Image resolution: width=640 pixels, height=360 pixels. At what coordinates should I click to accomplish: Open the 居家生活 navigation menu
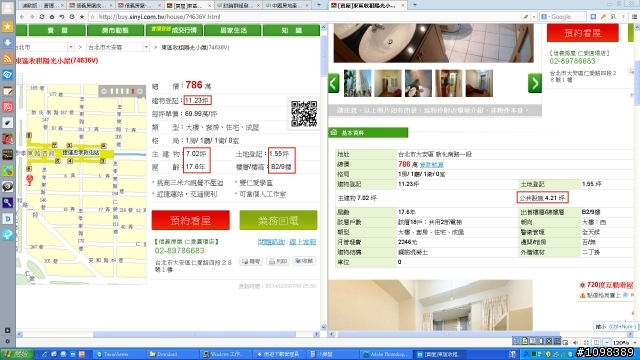pos(233,30)
